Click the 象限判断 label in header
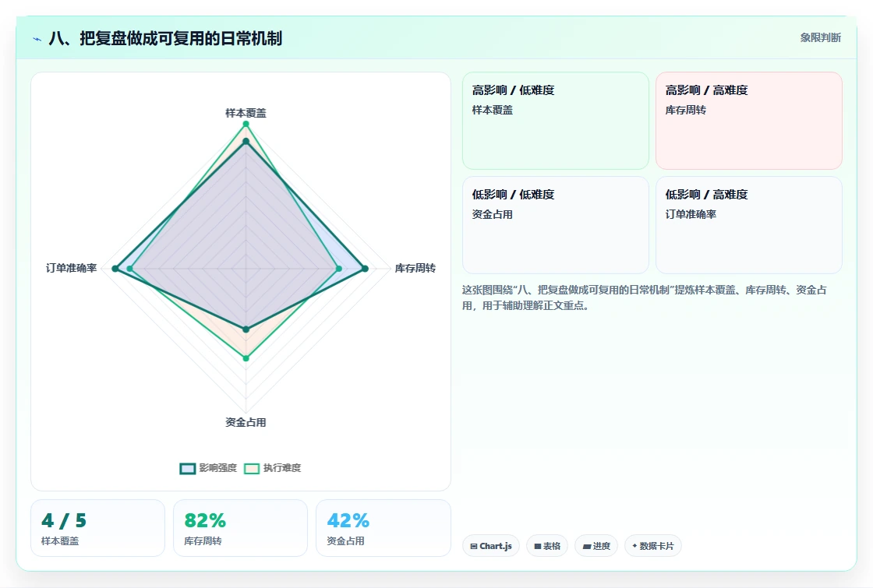873x588 pixels. coord(821,38)
